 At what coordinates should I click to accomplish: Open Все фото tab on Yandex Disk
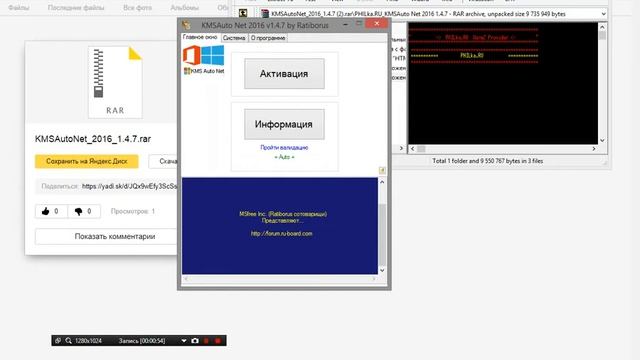138,8
